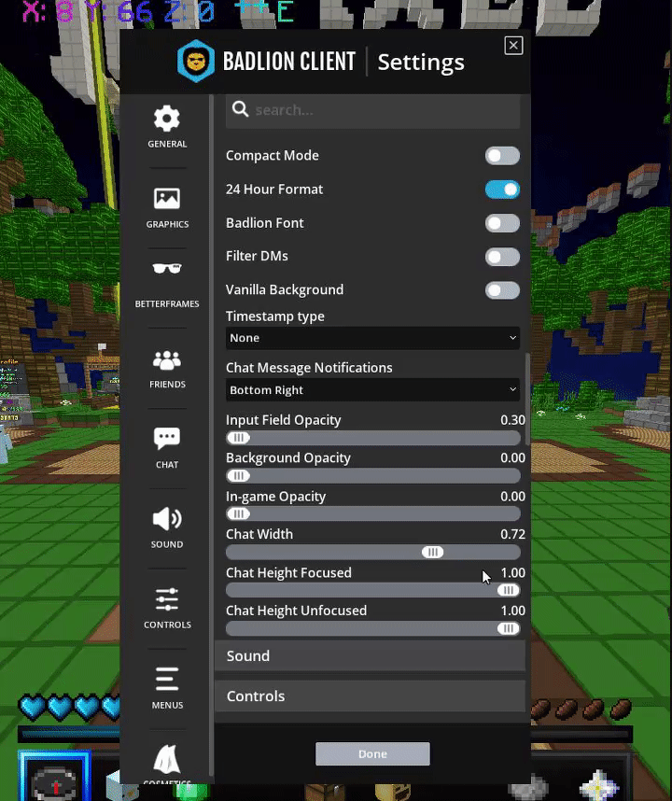Click the Background Opacity slider handle

[x=238, y=476]
